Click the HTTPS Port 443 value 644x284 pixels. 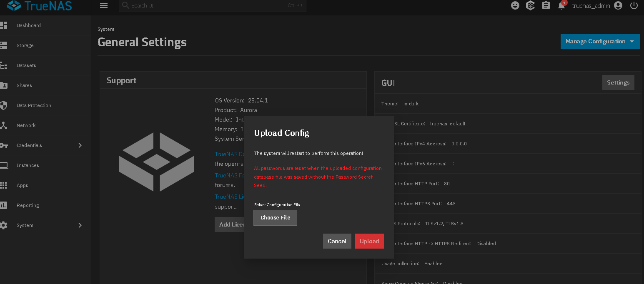pos(451,204)
